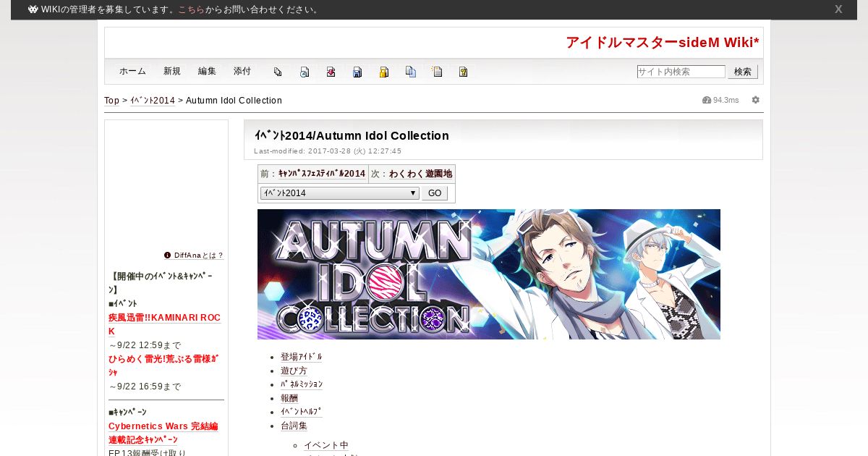The image size is (868, 456).
Task: Click the info icon beside DiffAnaとは？
Action: pyautogui.click(x=167, y=255)
